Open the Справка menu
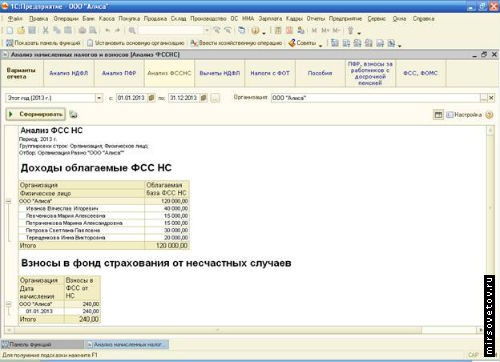 [x=423, y=19]
